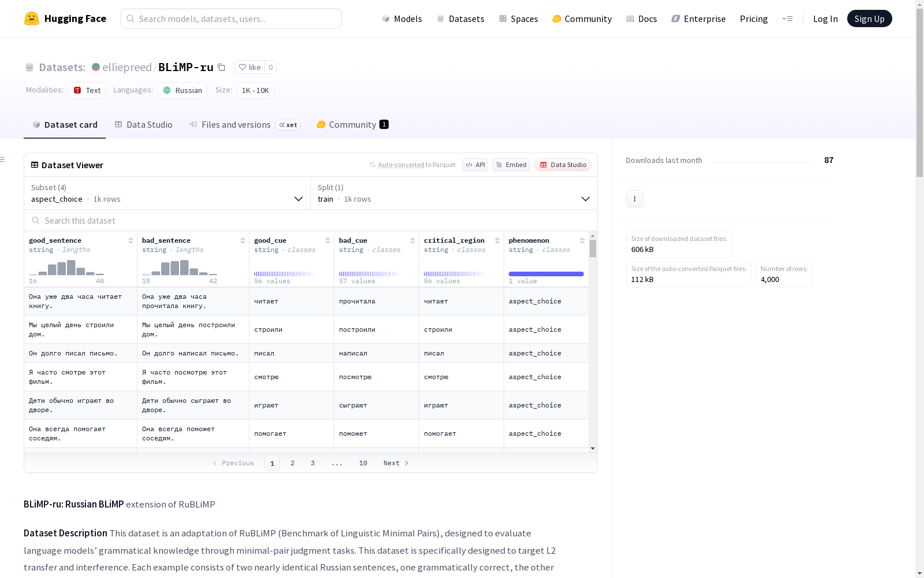This screenshot has width=924, height=578.
Task: Open the Enterprise navigation item
Action: click(699, 18)
